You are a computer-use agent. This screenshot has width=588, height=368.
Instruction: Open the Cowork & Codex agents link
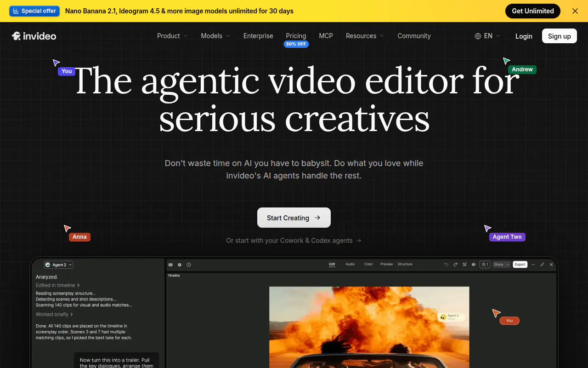click(x=294, y=241)
